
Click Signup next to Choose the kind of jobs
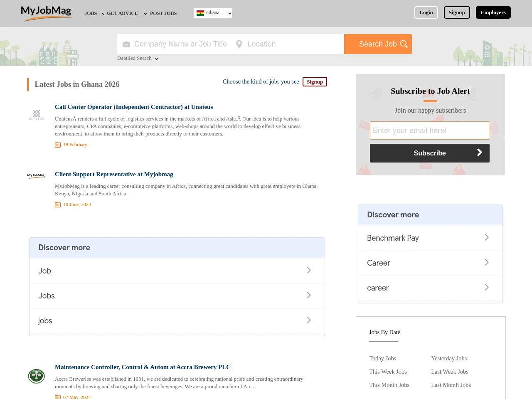315,82
